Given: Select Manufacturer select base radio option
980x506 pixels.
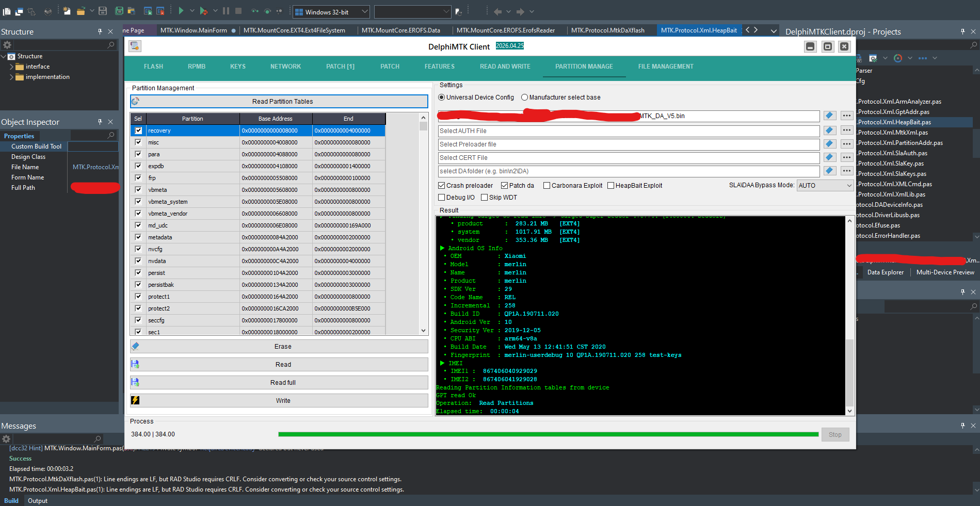Looking at the screenshot, I should (524, 97).
